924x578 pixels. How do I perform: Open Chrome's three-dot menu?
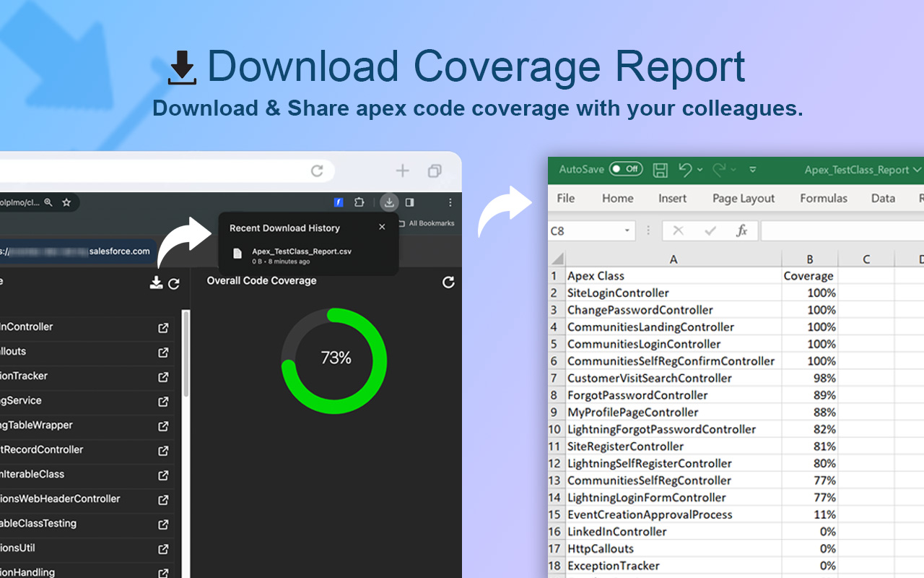coord(450,202)
